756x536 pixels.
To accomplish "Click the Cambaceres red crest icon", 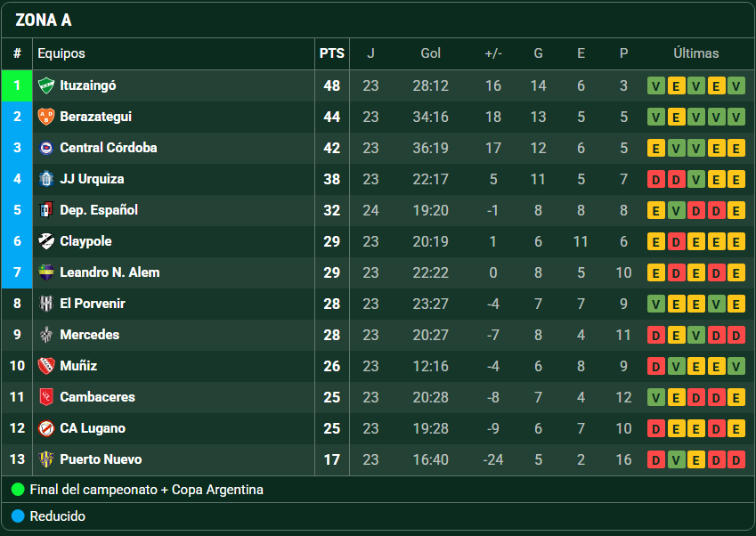I will pos(46,397).
